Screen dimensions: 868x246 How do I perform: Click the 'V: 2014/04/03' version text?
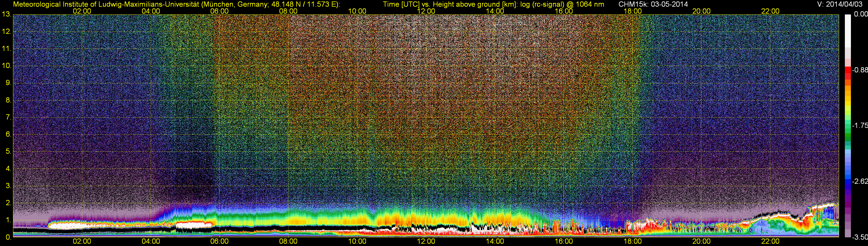(x=839, y=4)
